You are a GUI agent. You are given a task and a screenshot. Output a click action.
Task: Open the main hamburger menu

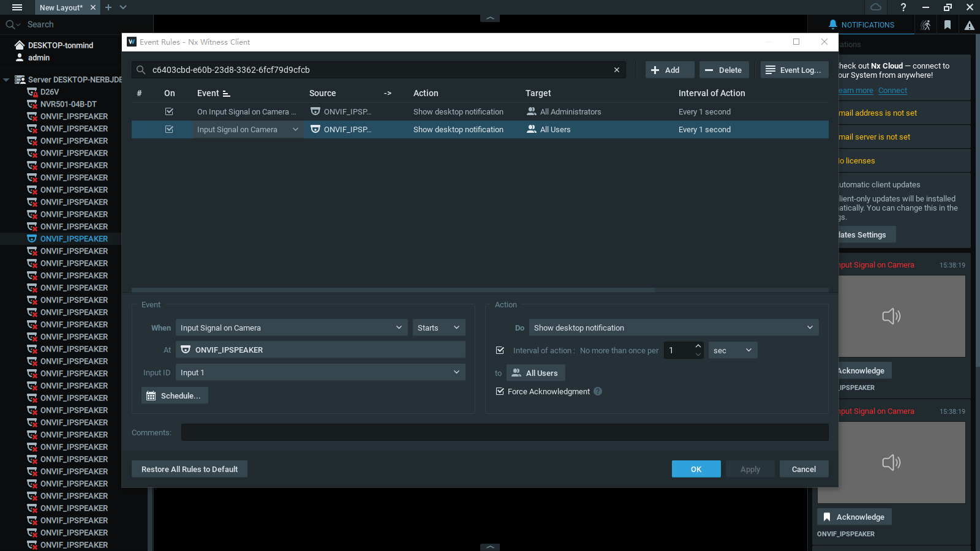point(17,7)
